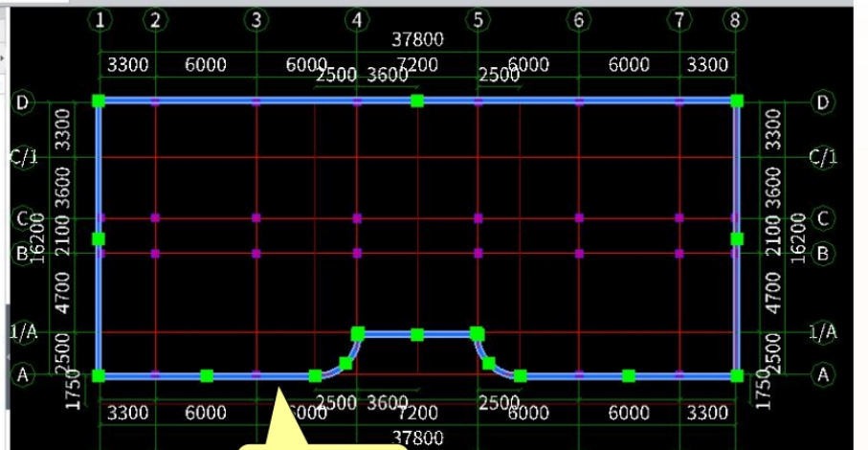Viewport: 868px width, 450px height.
Task: Pick the left A axis bubble
Action: pyautogui.click(x=22, y=374)
